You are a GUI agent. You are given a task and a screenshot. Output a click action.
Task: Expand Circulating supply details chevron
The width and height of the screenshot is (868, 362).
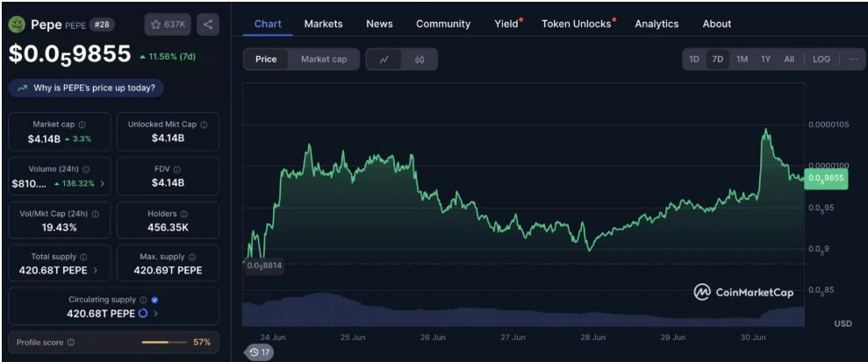coord(155,314)
